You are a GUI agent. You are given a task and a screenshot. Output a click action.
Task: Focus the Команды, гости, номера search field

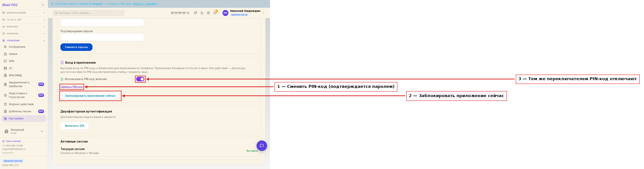[x=89, y=13]
